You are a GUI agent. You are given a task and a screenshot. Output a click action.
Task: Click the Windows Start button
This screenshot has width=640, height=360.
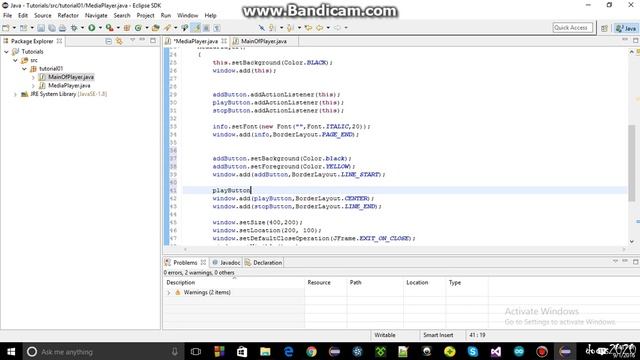[x=11, y=351]
